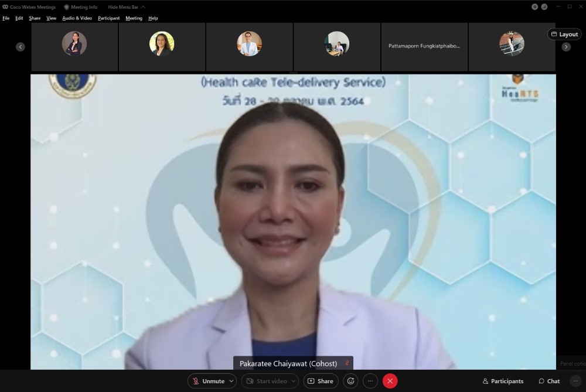Click the connection statistics bars icon

tap(544, 7)
